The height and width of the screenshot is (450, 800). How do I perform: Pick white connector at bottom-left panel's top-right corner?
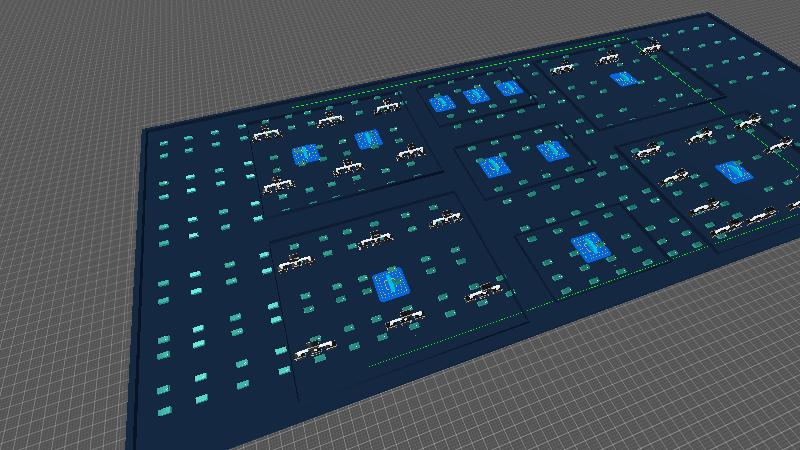tap(445, 219)
